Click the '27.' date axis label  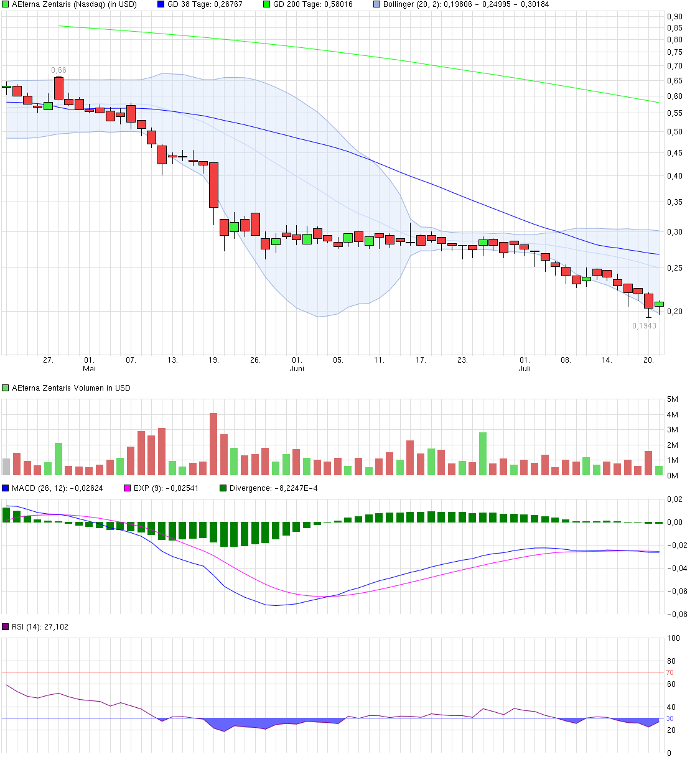(48, 360)
